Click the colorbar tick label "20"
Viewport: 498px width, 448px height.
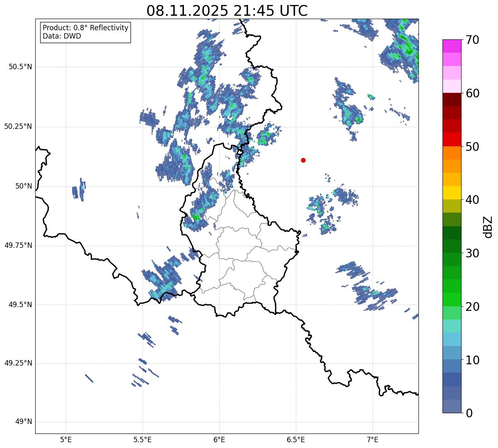coord(472,307)
